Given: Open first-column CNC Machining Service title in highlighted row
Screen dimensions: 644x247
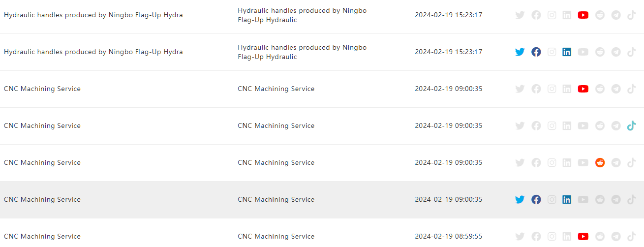Looking at the screenshot, I should click(x=42, y=200).
